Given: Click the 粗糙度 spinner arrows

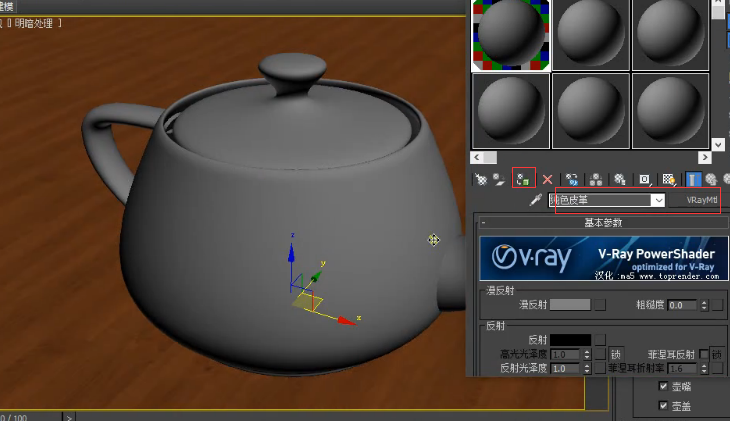Looking at the screenshot, I should (703, 305).
